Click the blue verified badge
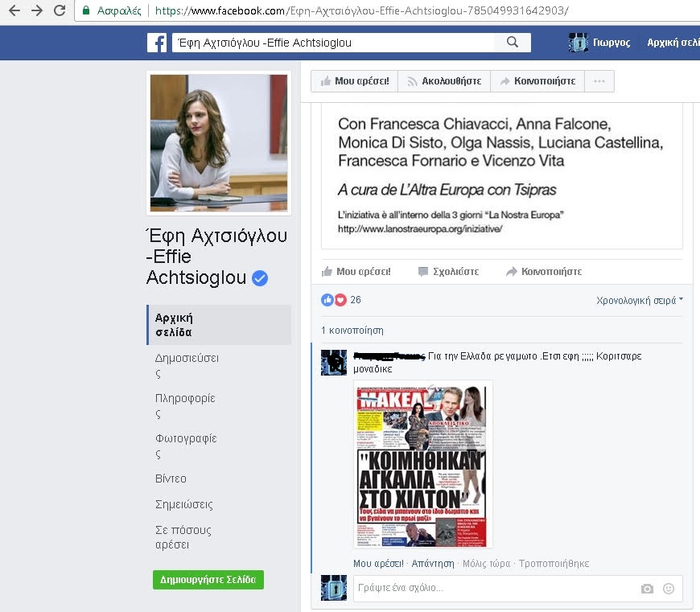 pyautogui.click(x=260, y=278)
